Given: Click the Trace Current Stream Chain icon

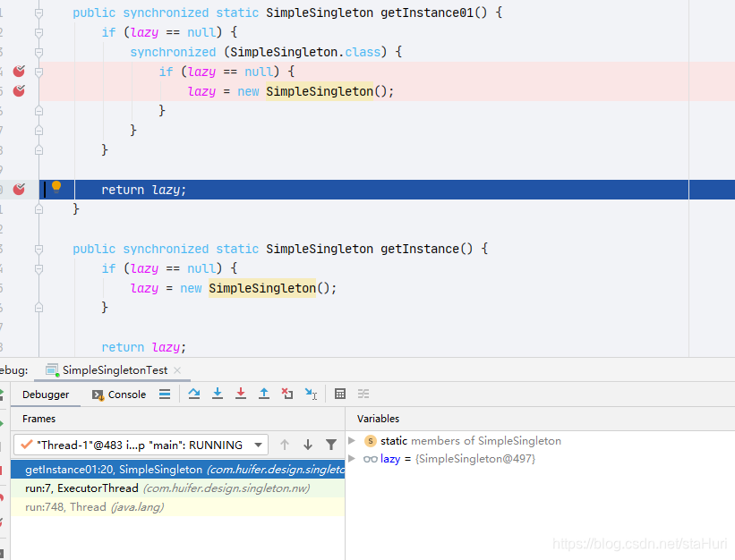Looking at the screenshot, I should pyautogui.click(x=363, y=394).
